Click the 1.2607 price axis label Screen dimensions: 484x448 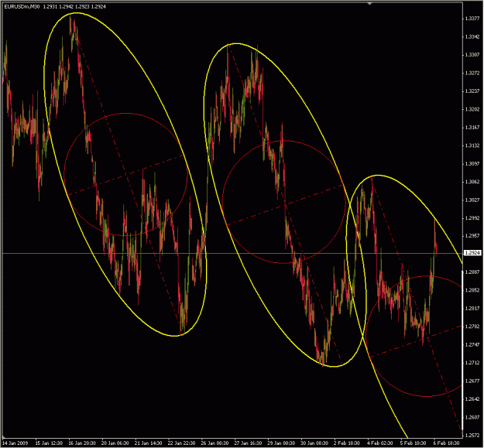472,417
